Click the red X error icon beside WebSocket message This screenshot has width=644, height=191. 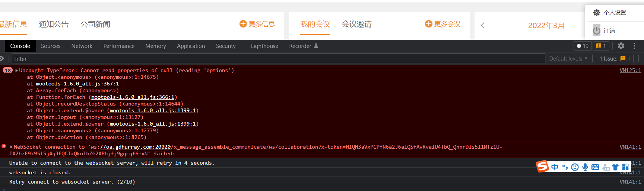(x=4, y=146)
